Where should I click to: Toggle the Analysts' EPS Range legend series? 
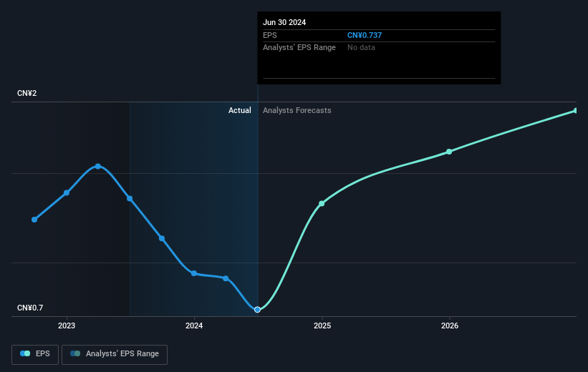[x=115, y=354]
